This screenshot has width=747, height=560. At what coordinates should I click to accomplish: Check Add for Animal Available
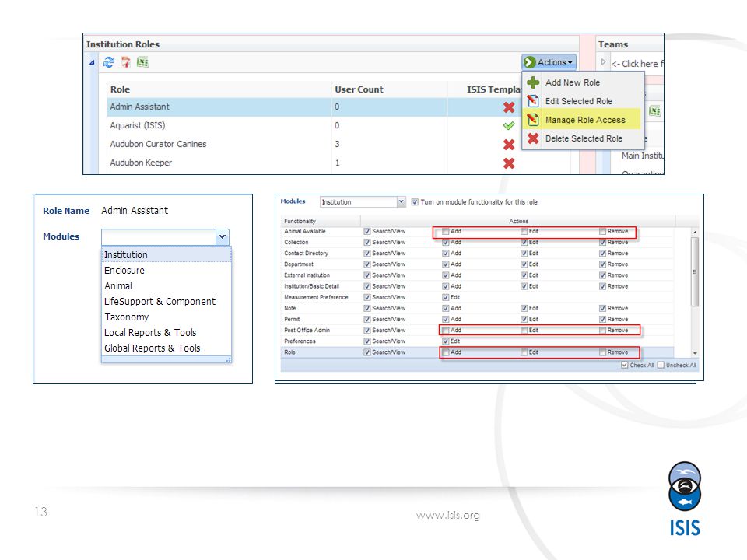click(445, 232)
